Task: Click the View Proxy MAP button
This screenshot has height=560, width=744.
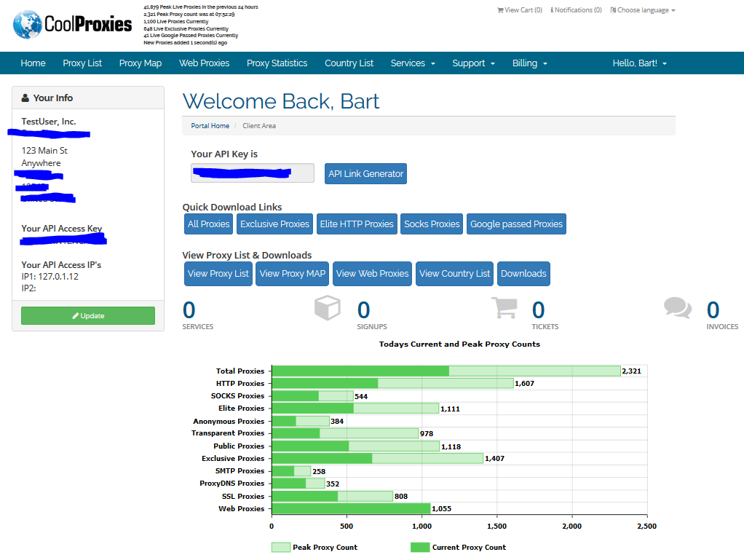Action: 293,274
